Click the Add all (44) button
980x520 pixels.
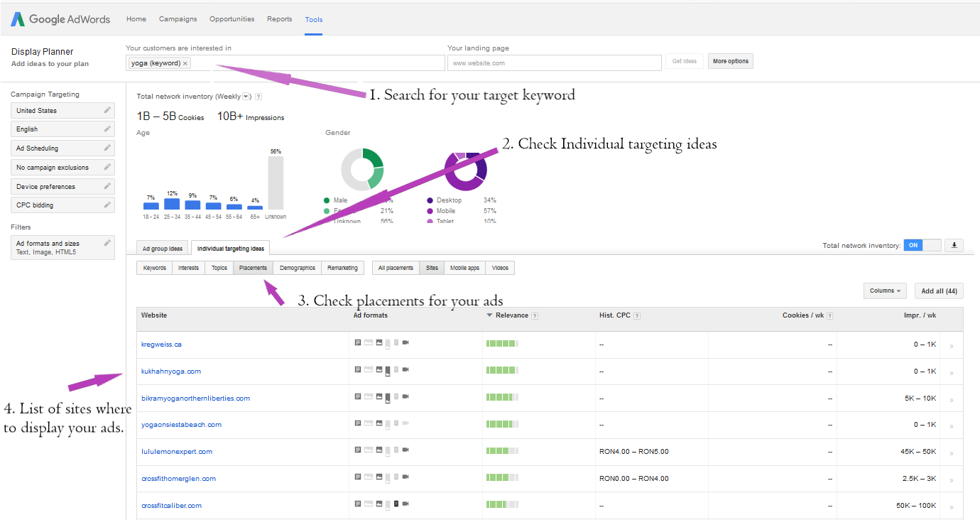[x=939, y=291]
